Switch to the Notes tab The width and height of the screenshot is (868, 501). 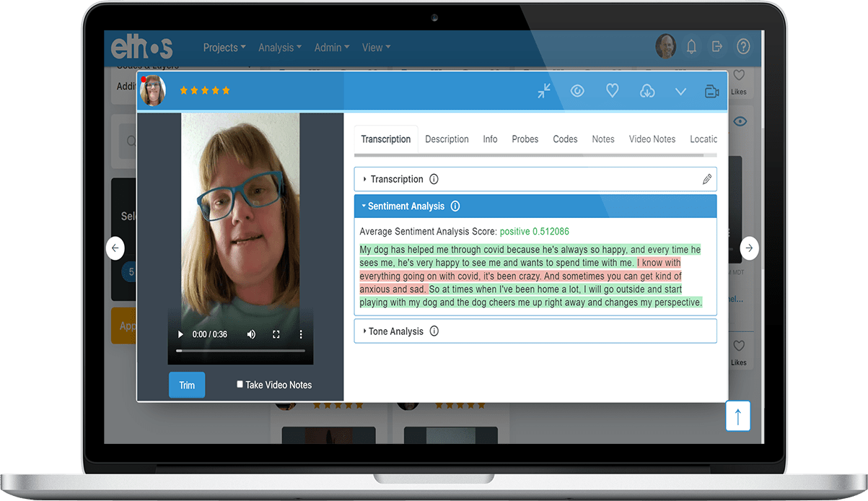click(x=603, y=139)
